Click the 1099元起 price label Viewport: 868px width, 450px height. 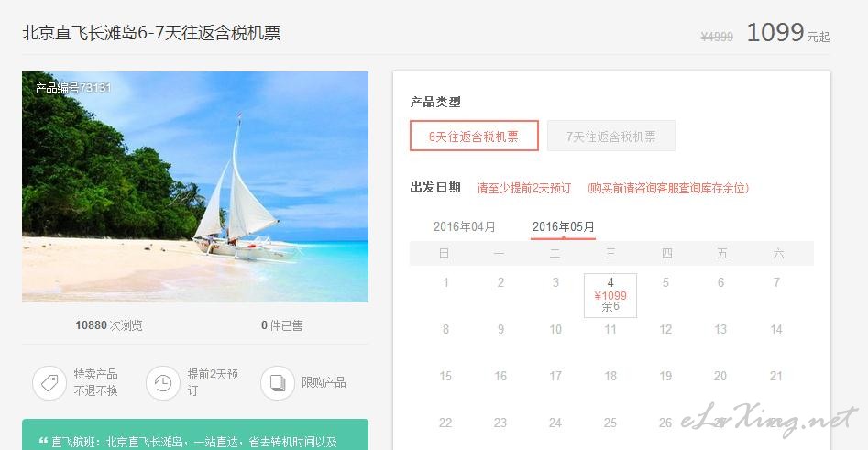coord(788,33)
